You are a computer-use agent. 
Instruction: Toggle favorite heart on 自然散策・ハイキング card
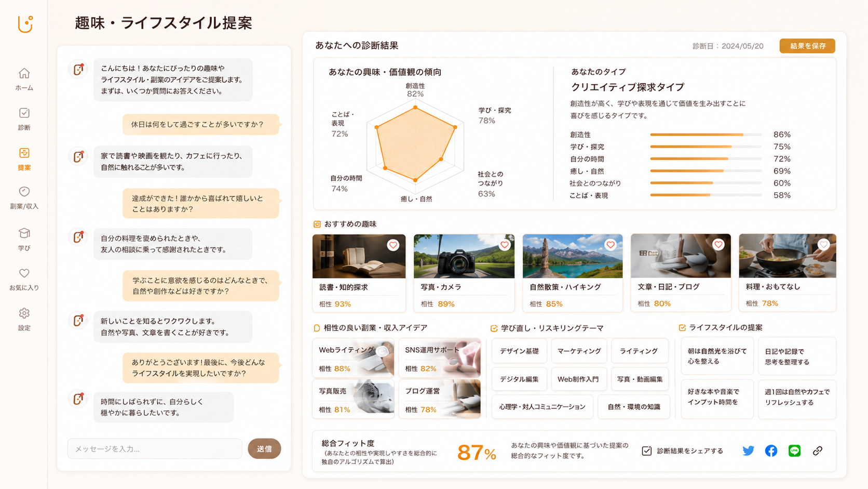(x=611, y=244)
